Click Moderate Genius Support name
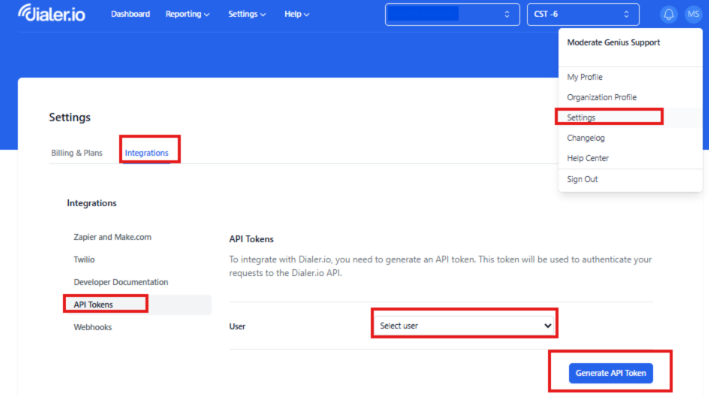Image resolution: width=709 pixels, height=397 pixels. coord(613,43)
